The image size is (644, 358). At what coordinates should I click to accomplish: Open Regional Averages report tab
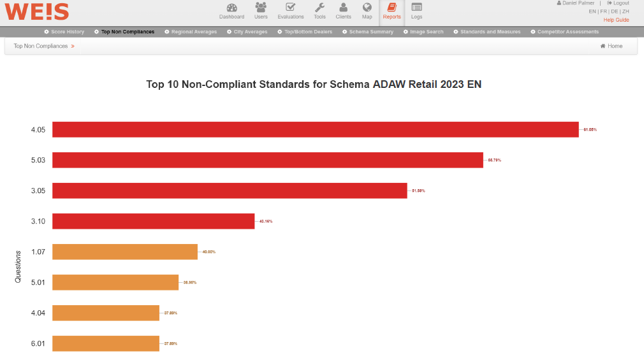(190, 32)
